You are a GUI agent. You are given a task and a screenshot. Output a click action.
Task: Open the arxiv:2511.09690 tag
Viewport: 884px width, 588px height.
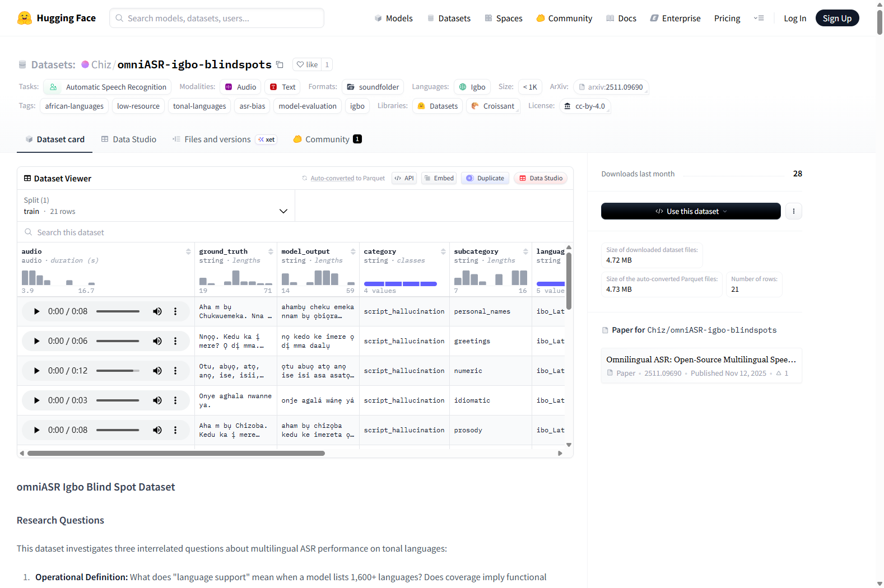click(x=611, y=87)
